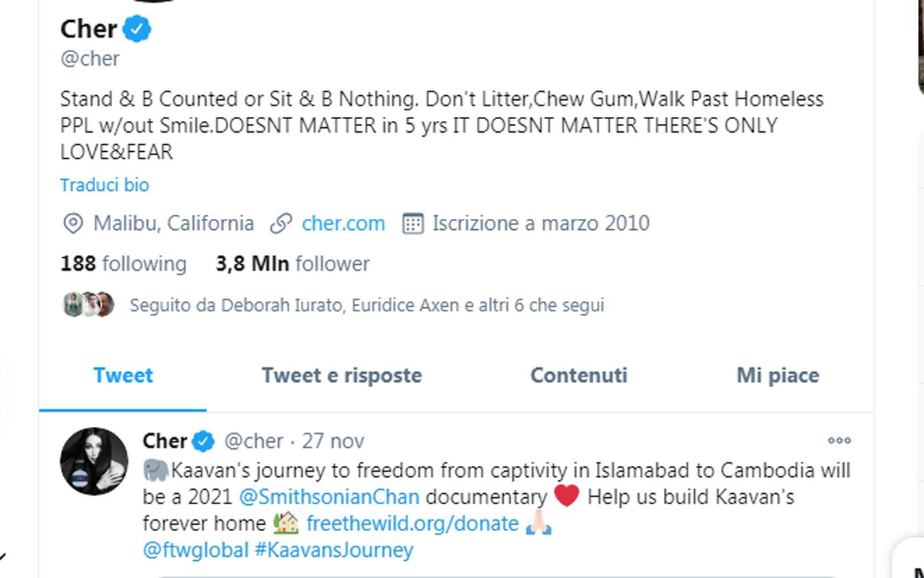Open the three-dot more menu on tweet
Screen dimensions: 924x578
pyautogui.click(x=839, y=441)
